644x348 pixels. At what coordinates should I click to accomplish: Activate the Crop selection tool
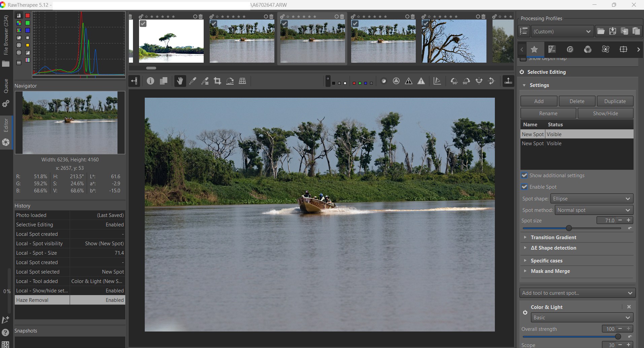(x=217, y=81)
